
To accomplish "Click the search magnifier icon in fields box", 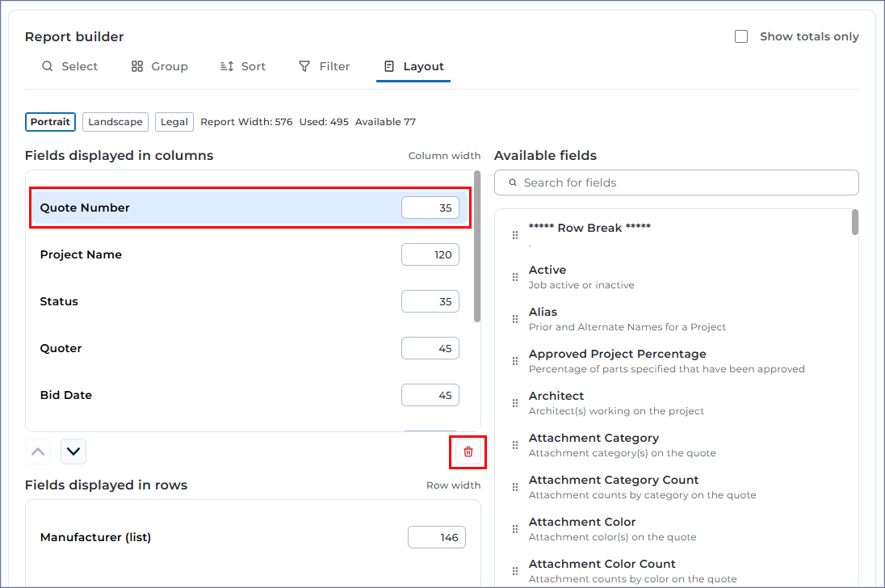I will (513, 183).
